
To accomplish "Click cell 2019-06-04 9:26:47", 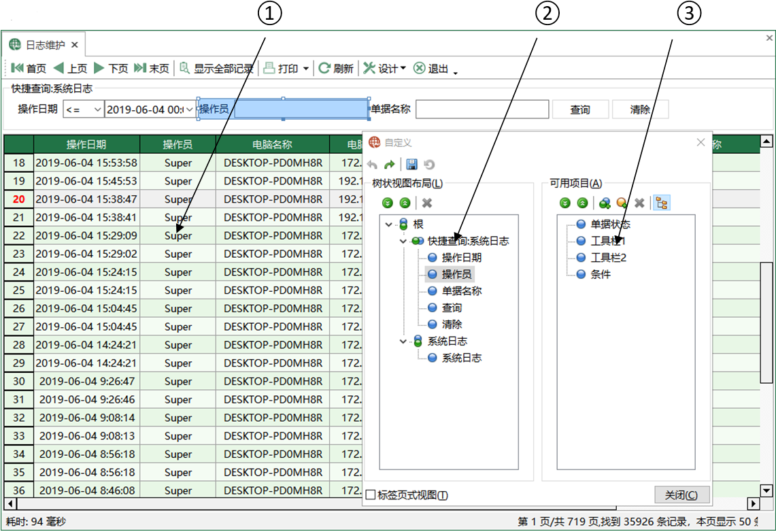I will point(86,381).
